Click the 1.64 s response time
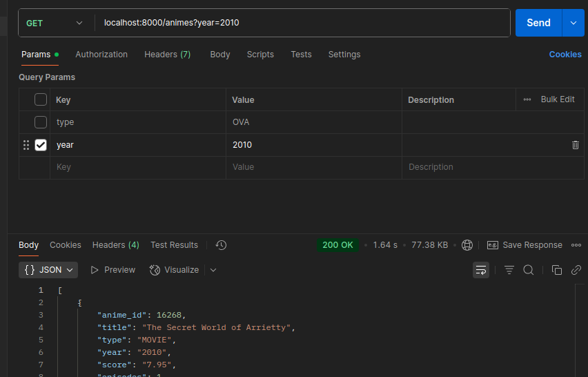Screen dimensions: 588x377 385,245
